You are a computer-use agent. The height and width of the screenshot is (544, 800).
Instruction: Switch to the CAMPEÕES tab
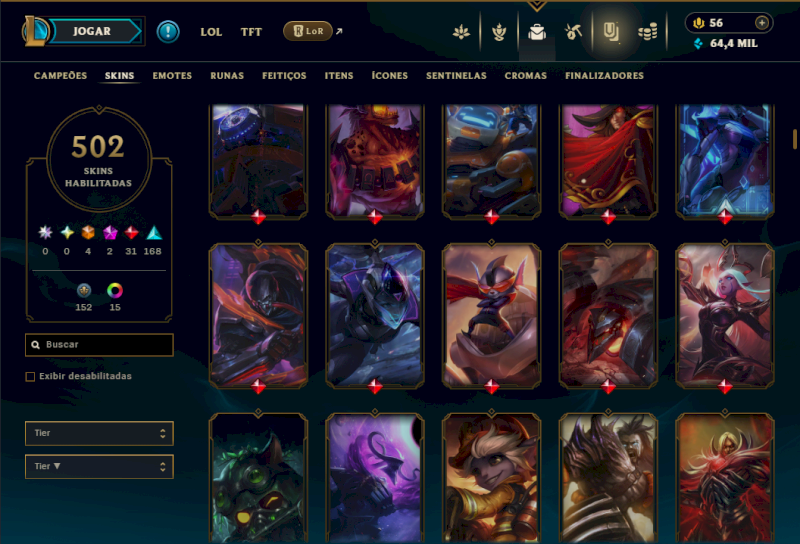pos(60,76)
